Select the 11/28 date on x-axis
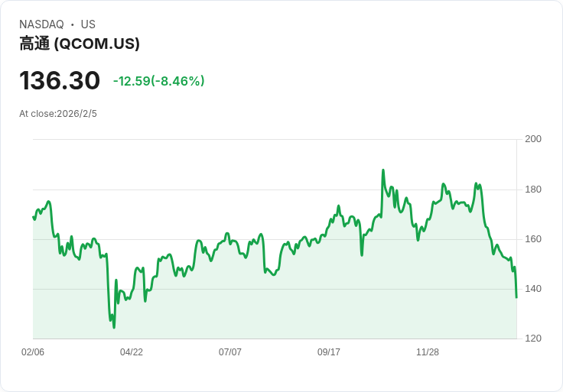 tap(428, 352)
